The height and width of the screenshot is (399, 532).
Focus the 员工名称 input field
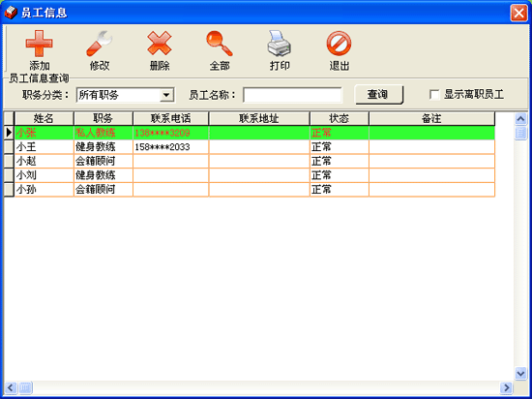292,95
